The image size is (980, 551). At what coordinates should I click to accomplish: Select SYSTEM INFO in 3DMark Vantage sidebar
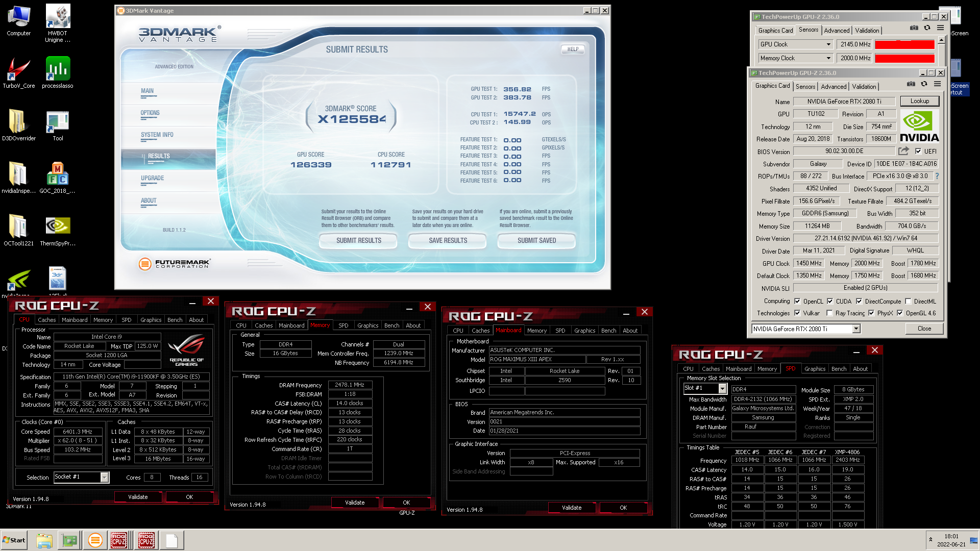point(157,135)
